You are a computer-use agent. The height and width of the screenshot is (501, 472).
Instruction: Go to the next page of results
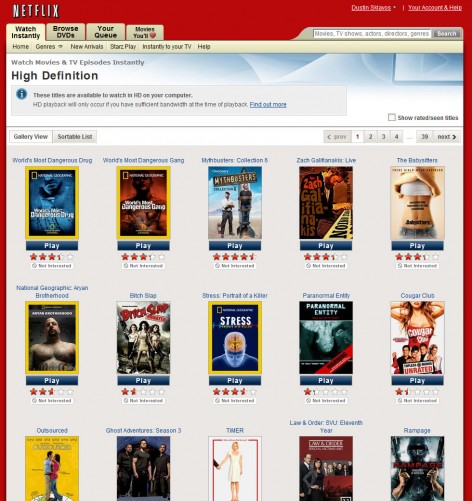pos(447,137)
